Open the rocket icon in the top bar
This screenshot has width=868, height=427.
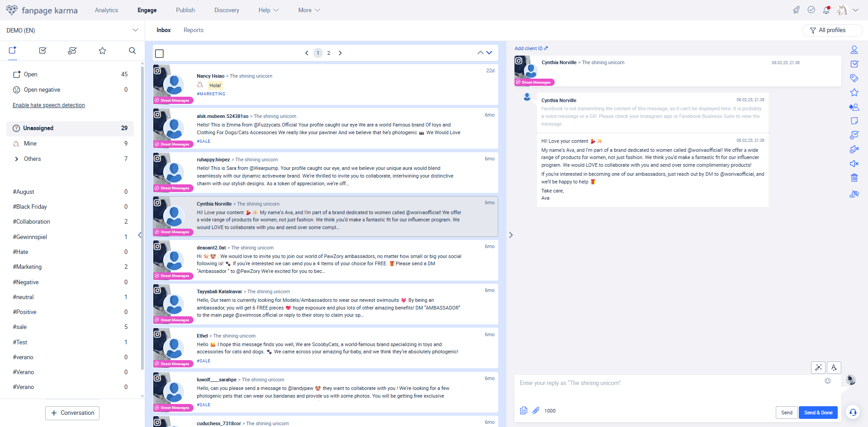click(x=796, y=10)
